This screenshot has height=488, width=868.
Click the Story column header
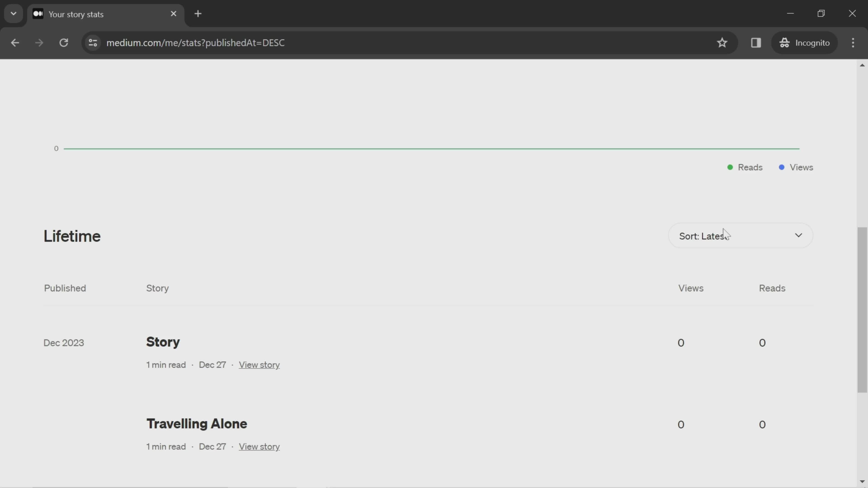tap(157, 289)
